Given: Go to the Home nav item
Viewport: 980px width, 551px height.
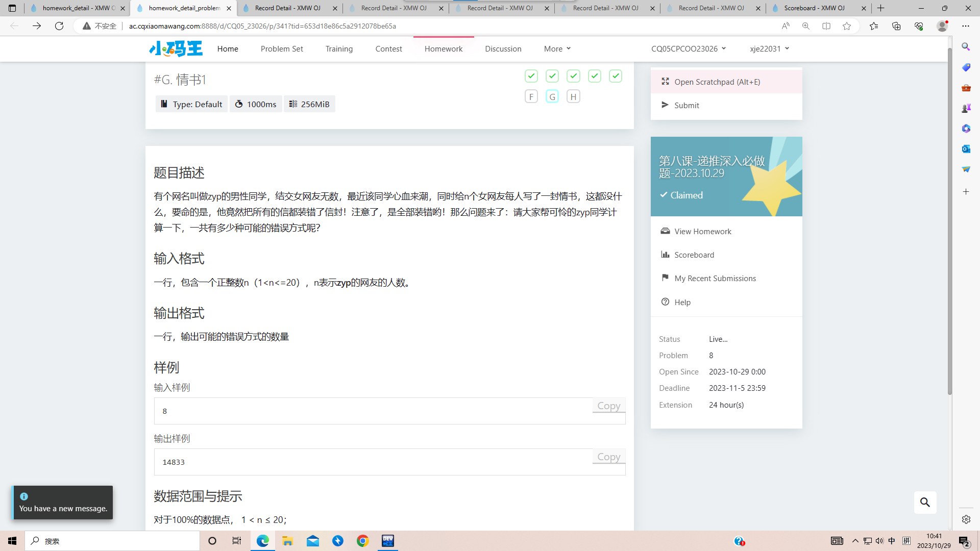Looking at the screenshot, I should tap(228, 49).
